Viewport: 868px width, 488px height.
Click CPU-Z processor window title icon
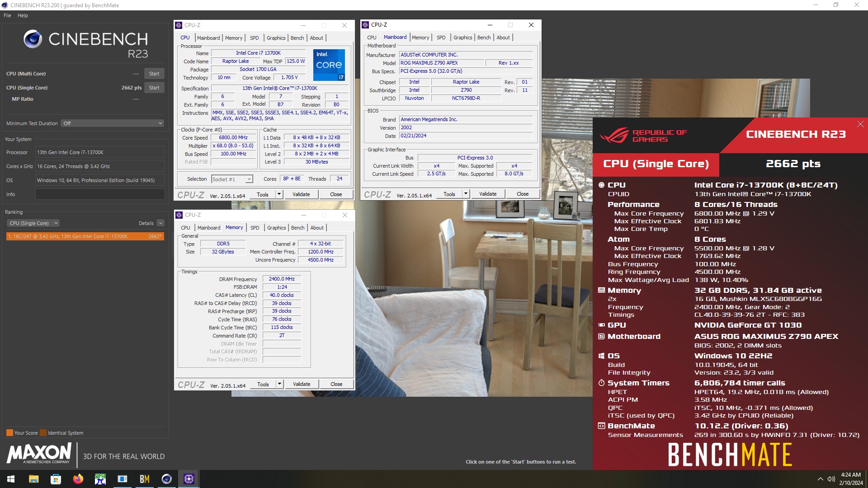tap(179, 25)
